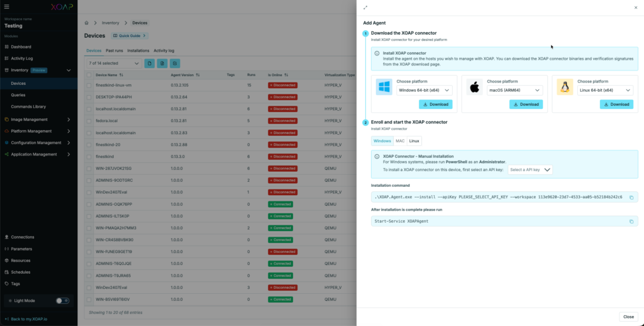Click the Apple macOS logo icon
The image size is (644, 326).
475,87
